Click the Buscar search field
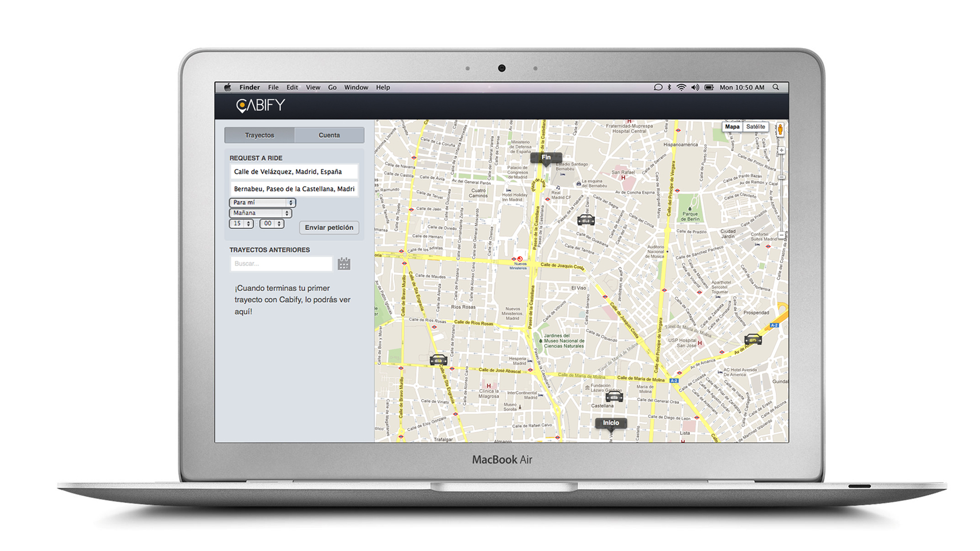This screenshot has height=551, width=980. (x=281, y=264)
